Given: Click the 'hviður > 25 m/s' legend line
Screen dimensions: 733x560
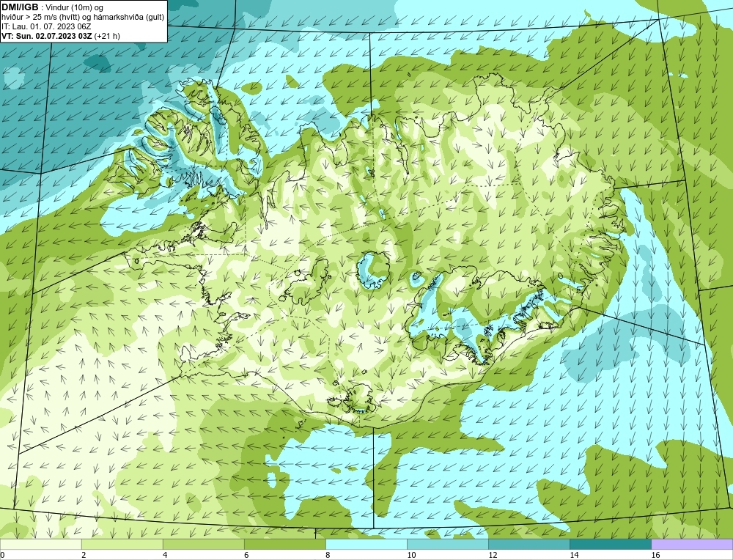Looking at the screenshot, I should [x=83, y=18].
